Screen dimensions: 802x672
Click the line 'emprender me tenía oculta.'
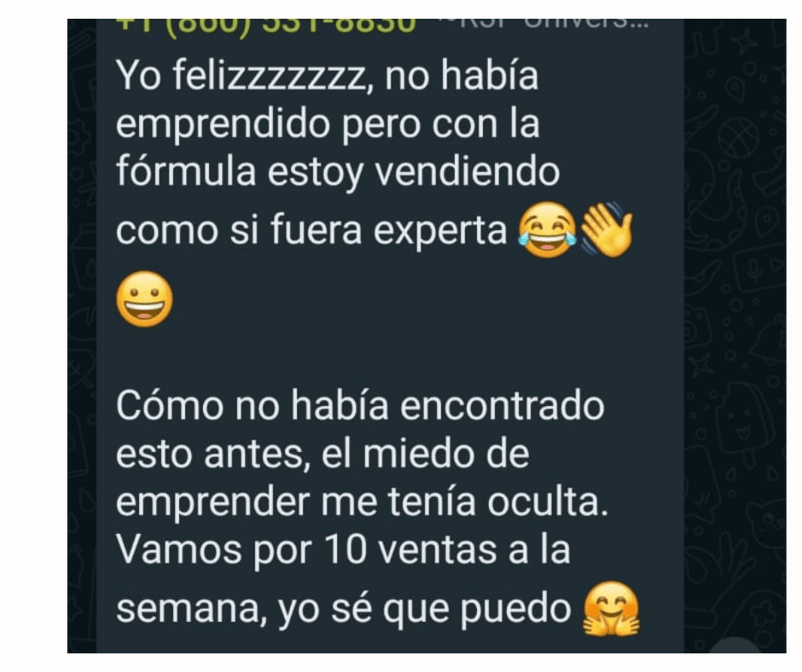[362, 502]
